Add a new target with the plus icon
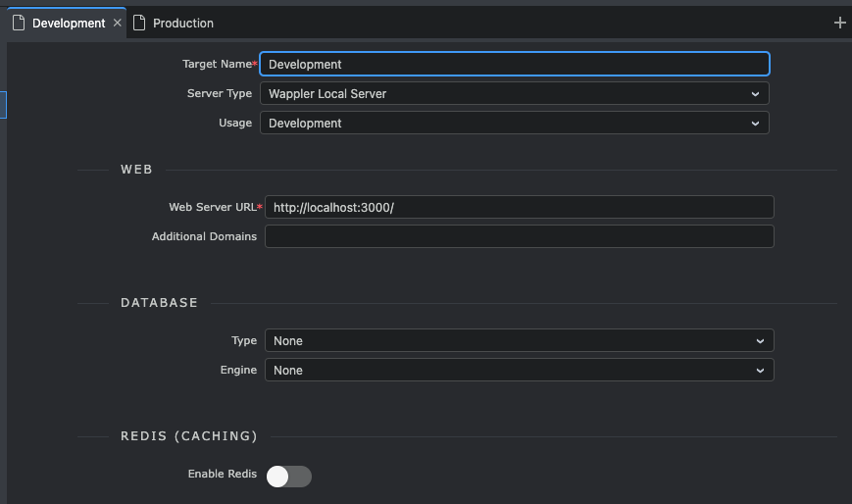 (839, 23)
